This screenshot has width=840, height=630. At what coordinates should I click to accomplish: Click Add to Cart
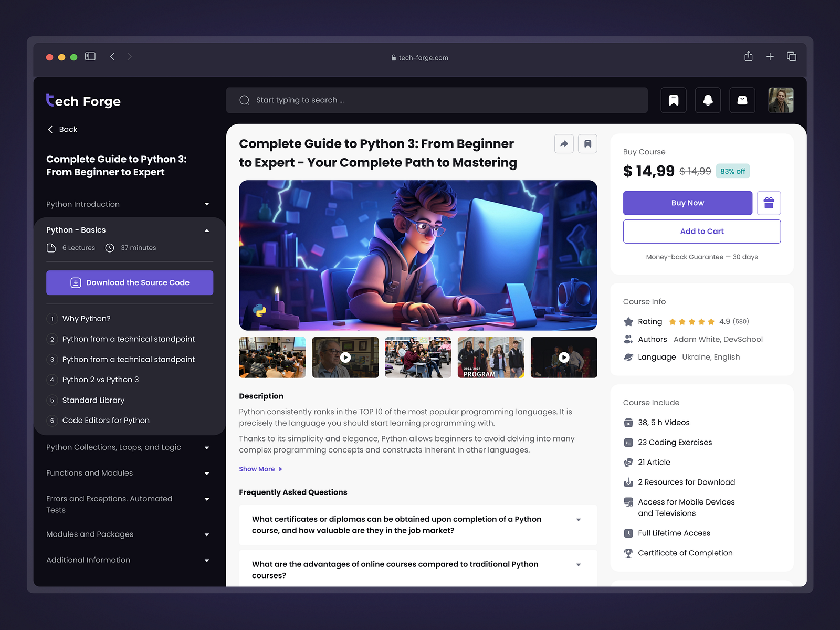[x=702, y=231]
